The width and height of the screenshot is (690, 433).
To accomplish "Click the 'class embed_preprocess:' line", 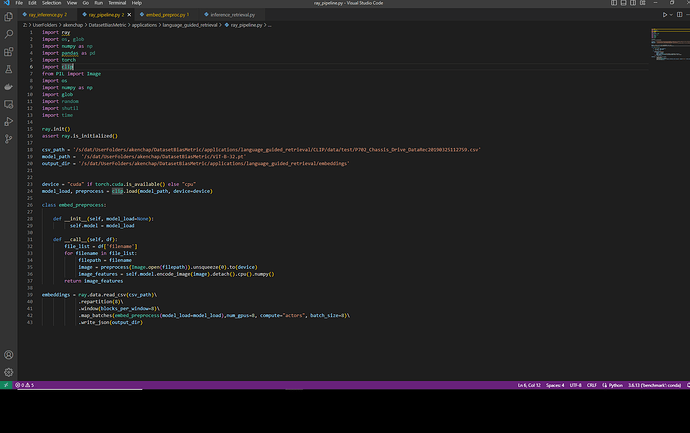I will click(x=74, y=205).
